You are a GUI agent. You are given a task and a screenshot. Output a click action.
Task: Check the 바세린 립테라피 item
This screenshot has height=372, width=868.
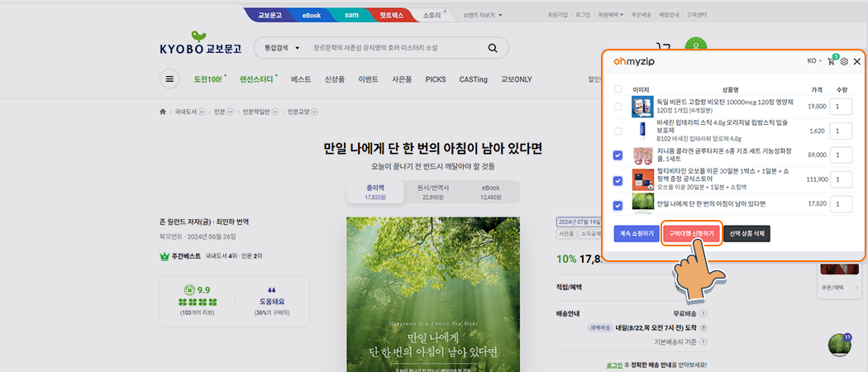[x=618, y=131]
